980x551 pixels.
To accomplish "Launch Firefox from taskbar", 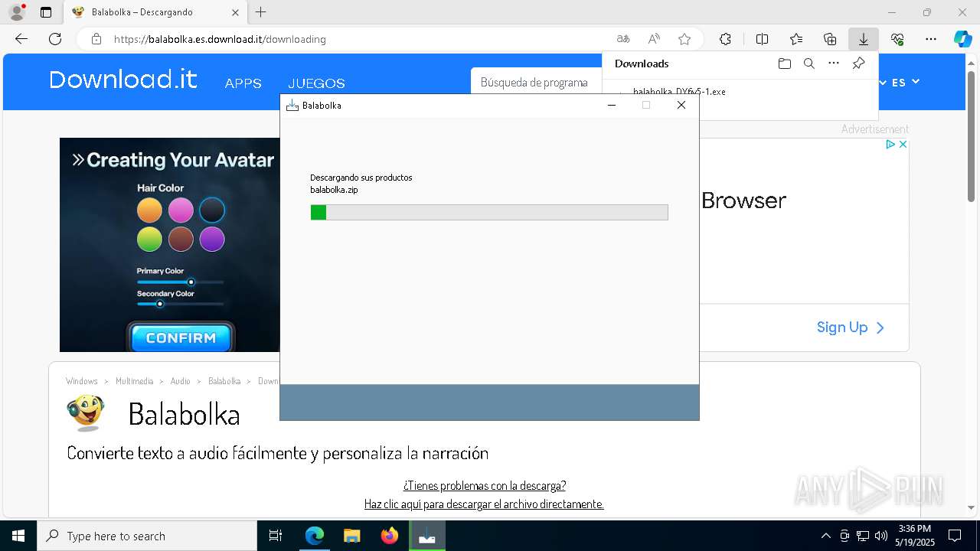I will (389, 536).
